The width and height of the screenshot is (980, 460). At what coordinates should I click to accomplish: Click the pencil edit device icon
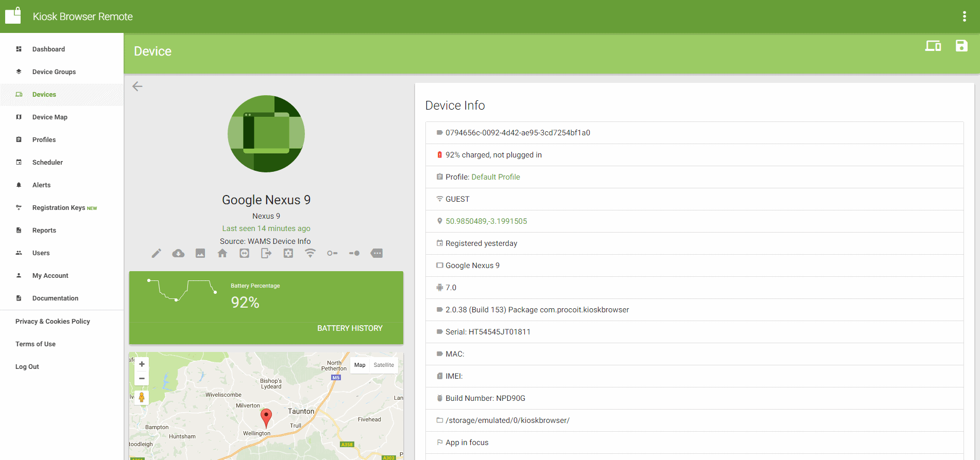click(x=157, y=253)
